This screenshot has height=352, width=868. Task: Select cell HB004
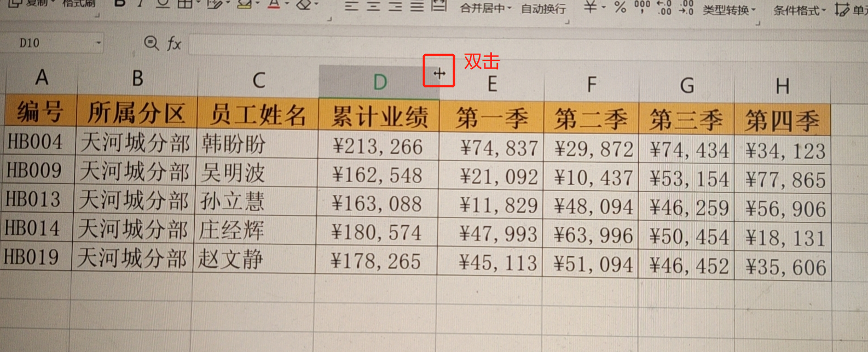(x=39, y=142)
